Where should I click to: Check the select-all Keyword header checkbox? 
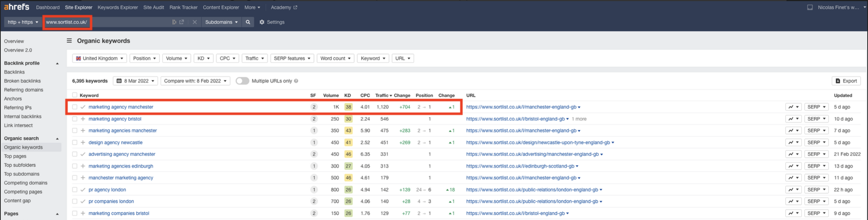click(75, 95)
